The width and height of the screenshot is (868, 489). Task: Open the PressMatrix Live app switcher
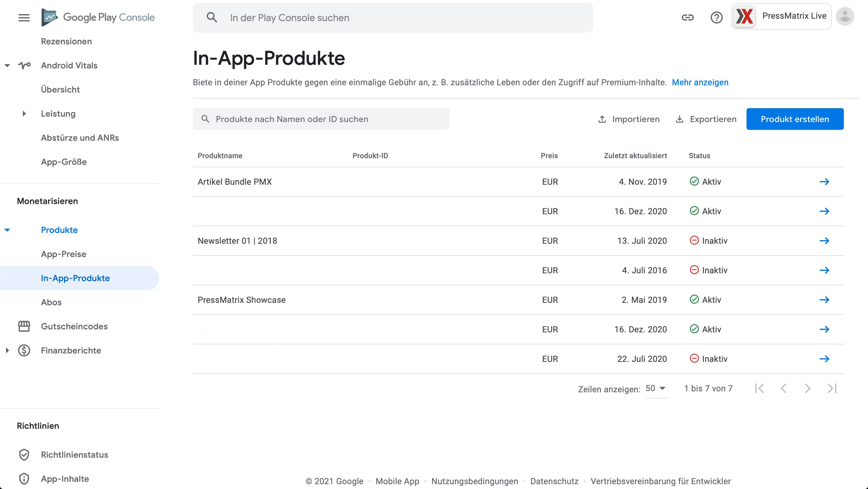click(781, 16)
